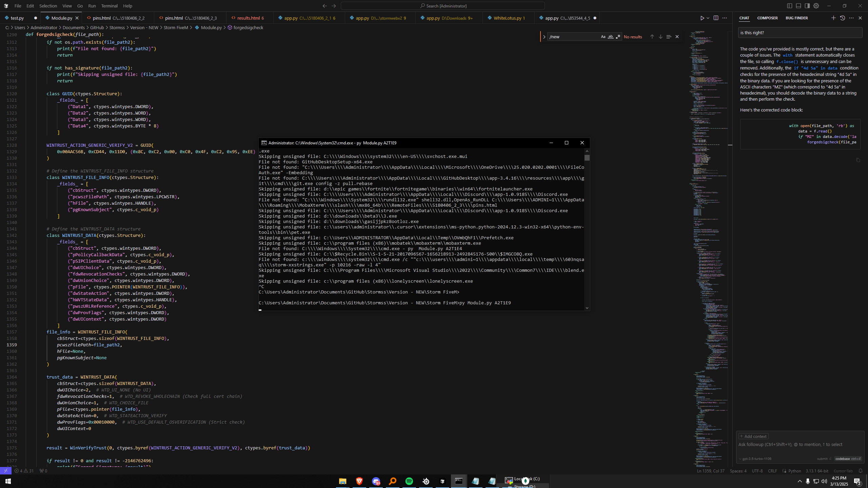Toggle Use Regular Expression in find
Screen dimensions: 868x488
pyautogui.click(x=618, y=37)
